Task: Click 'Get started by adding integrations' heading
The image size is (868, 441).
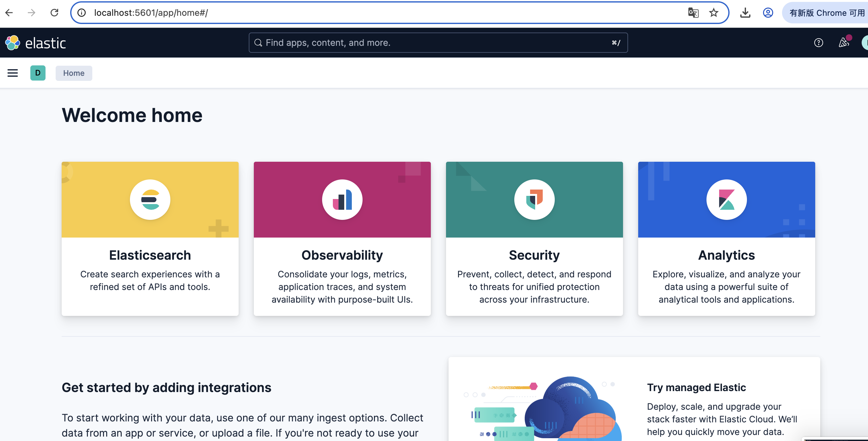Action: coord(167,388)
